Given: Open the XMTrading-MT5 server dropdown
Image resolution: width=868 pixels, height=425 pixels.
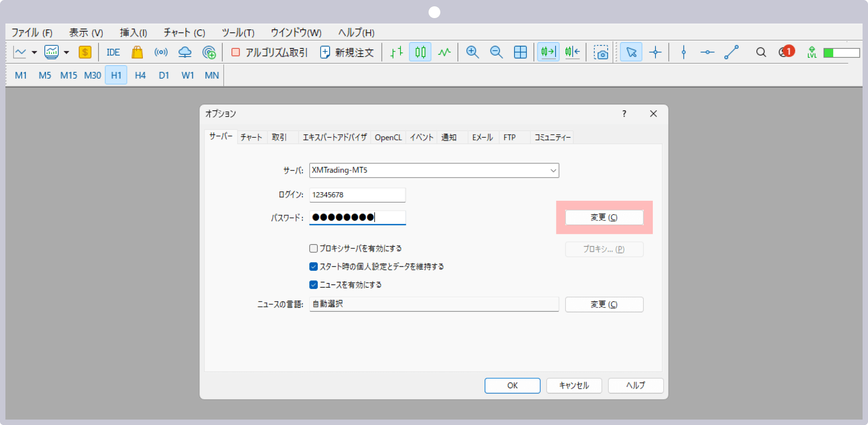Looking at the screenshot, I should (434, 170).
